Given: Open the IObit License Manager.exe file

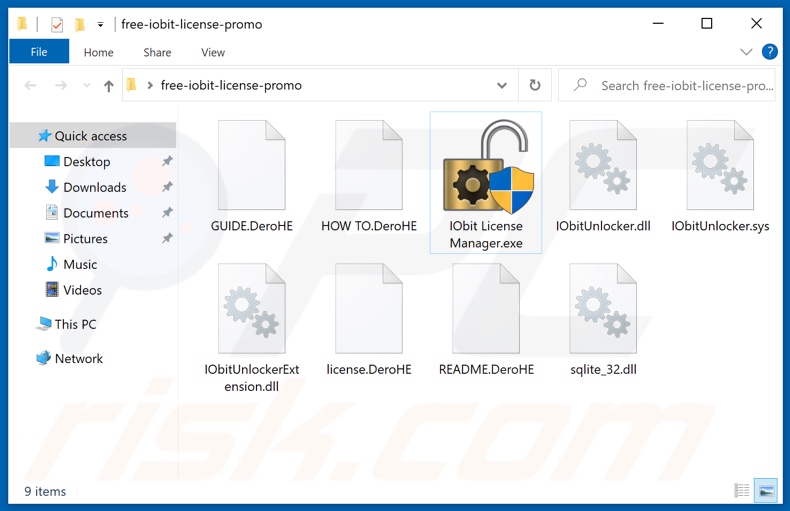Looking at the screenshot, I should click(x=485, y=168).
